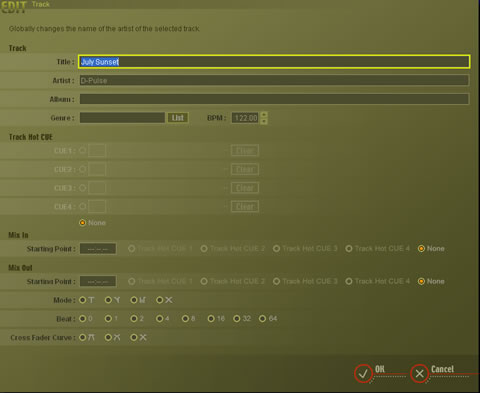Select None for Mix Out starting point

click(x=421, y=281)
